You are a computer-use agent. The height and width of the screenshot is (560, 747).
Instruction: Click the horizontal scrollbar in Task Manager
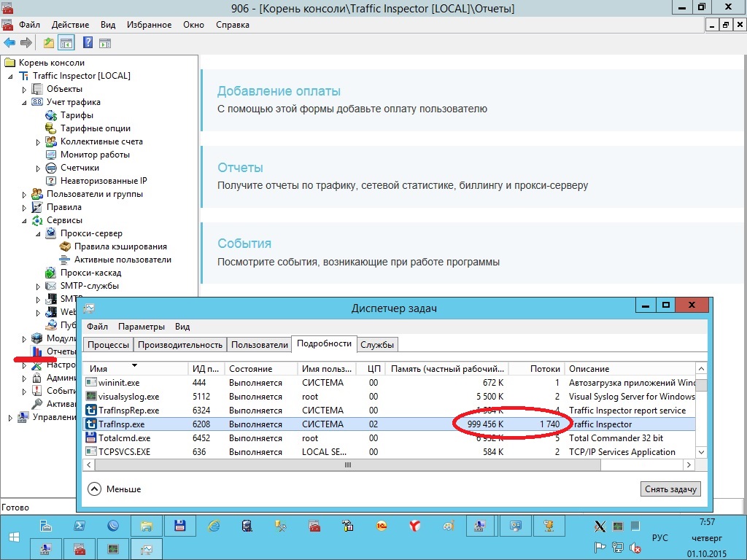pos(348,464)
